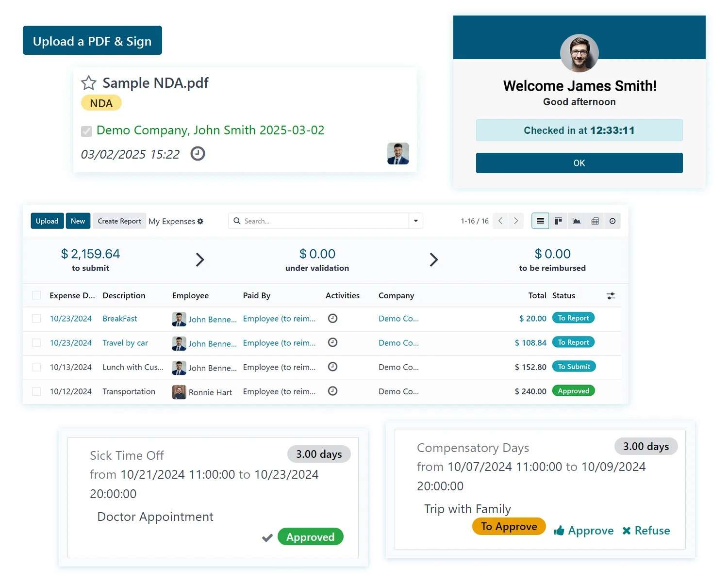Refuse the Trip with Family time off
This screenshot has width=728, height=582.
click(x=646, y=531)
